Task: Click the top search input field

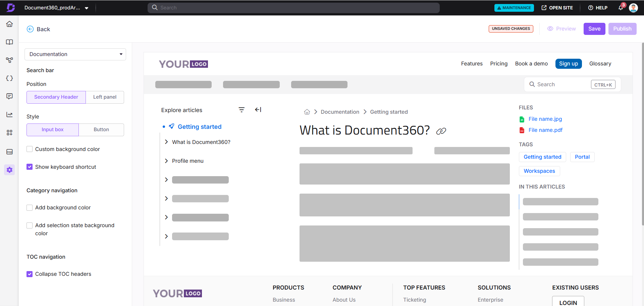Action: tap(293, 8)
